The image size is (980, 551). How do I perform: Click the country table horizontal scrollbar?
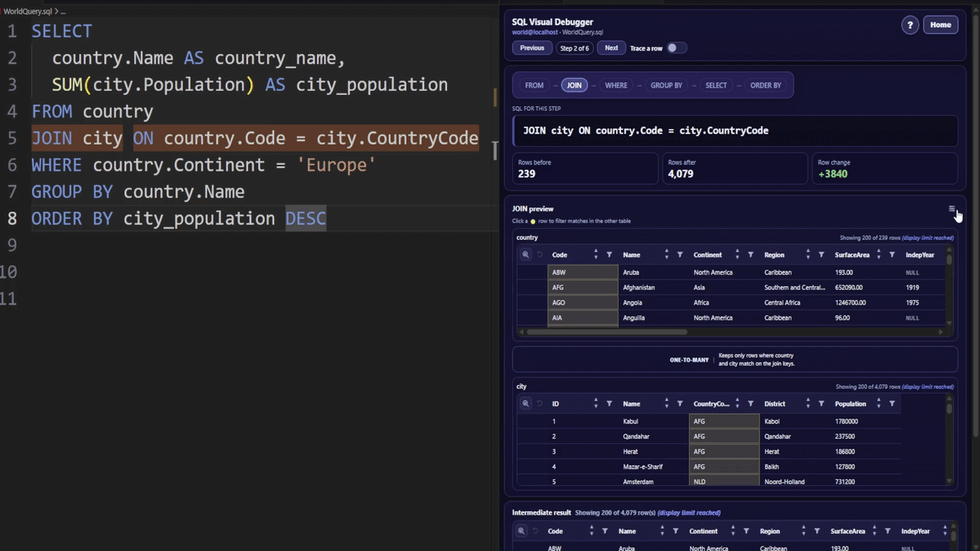click(607, 331)
